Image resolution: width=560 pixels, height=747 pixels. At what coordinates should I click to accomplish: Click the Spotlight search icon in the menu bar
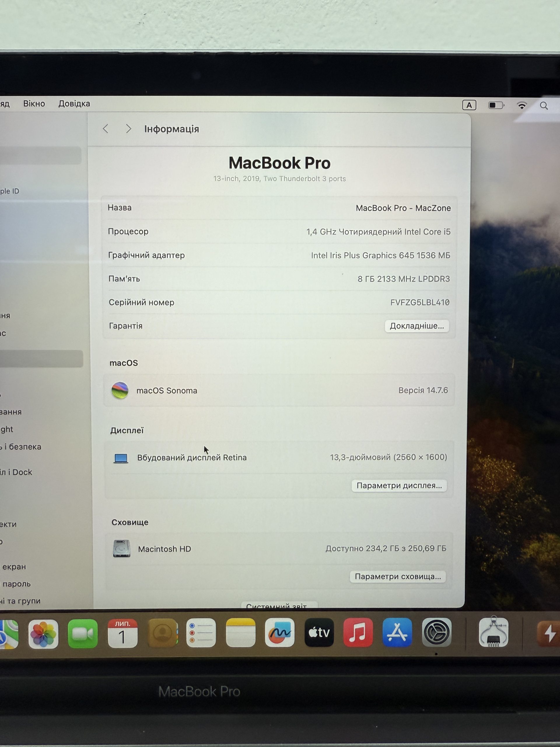pyautogui.click(x=544, y=106)
